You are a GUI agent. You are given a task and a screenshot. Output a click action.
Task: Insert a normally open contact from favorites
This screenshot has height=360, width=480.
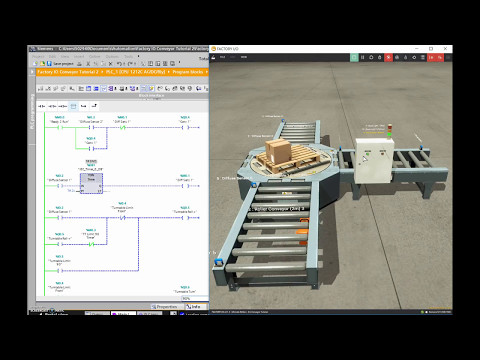[41, 106]
